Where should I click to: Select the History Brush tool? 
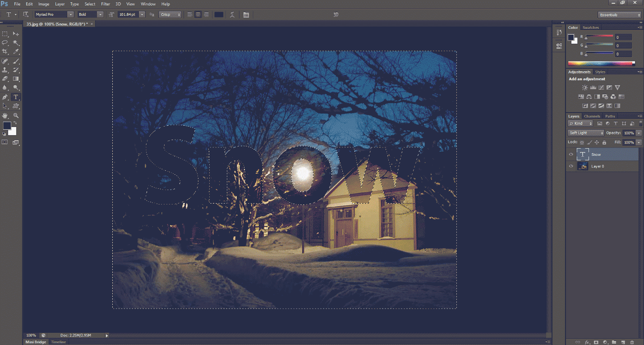(x=16, y=70)
